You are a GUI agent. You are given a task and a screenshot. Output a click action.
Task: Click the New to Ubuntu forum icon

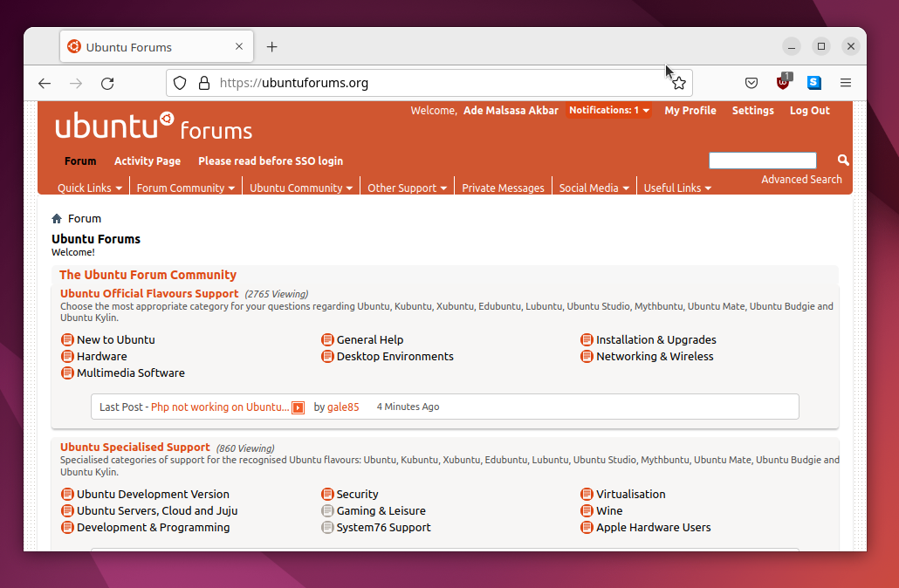(68, 340)
